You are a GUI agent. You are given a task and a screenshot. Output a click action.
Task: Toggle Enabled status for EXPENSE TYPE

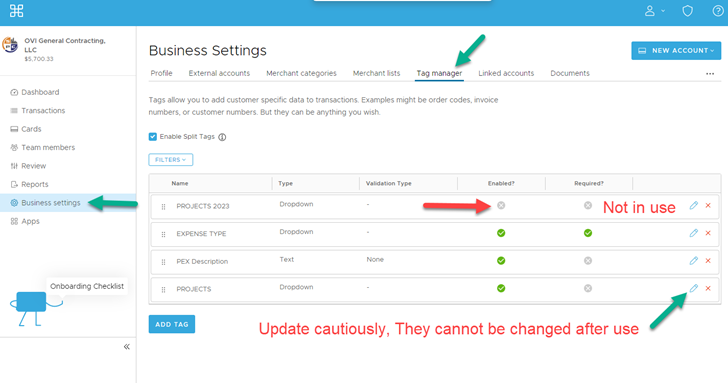click(x=501, y=233)
